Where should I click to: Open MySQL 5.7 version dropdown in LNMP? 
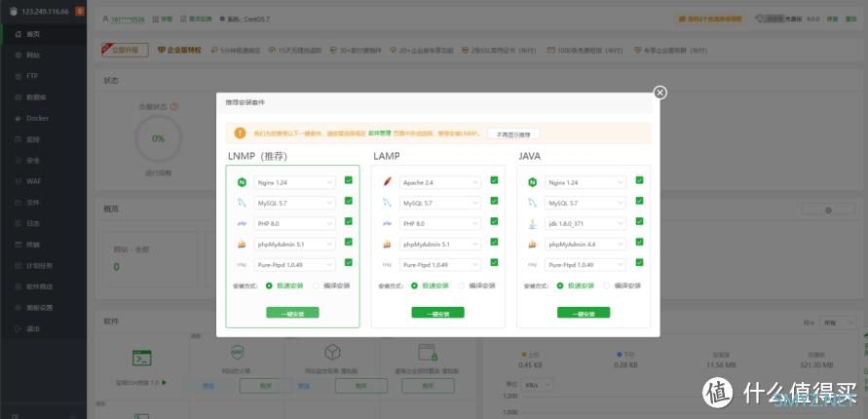[294, 203]
